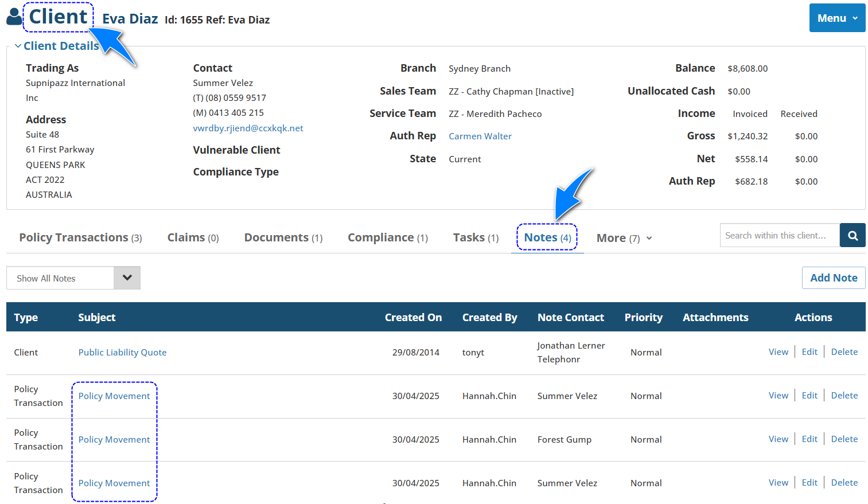Image resolution: width=868 pixels, height=504 pixels.
Task: Click the client person icon
Action: 14,17
